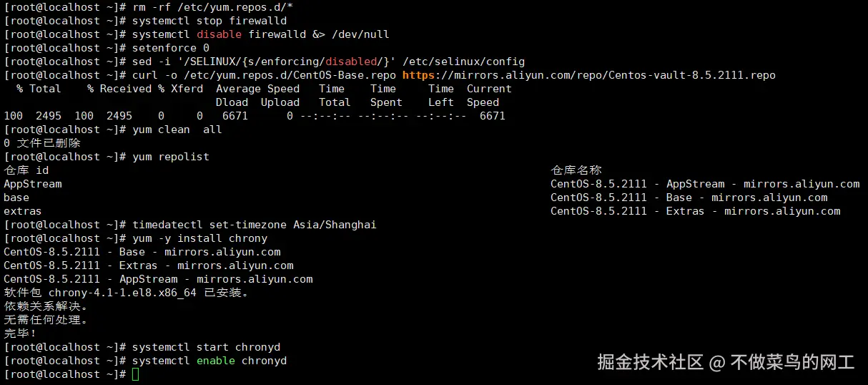The height and width of the screenshot is (385, 868).
Task: Click the red 'disable' word in systemctl command
Action: click(220, 34)
